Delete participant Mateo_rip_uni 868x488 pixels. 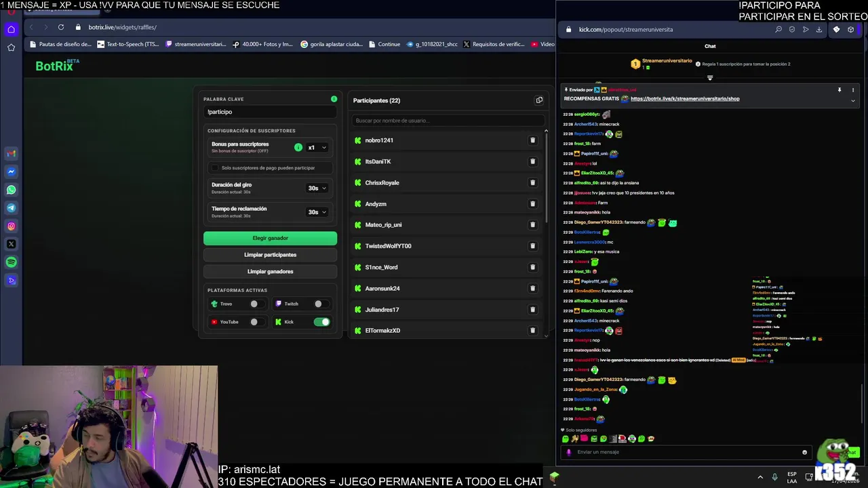pos(532,224)
